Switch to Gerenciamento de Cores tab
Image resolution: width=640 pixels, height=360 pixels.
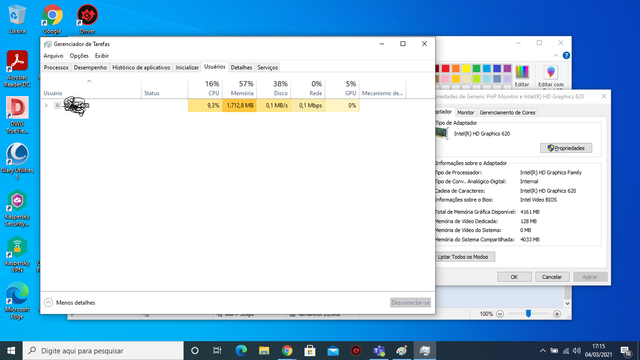507,112
